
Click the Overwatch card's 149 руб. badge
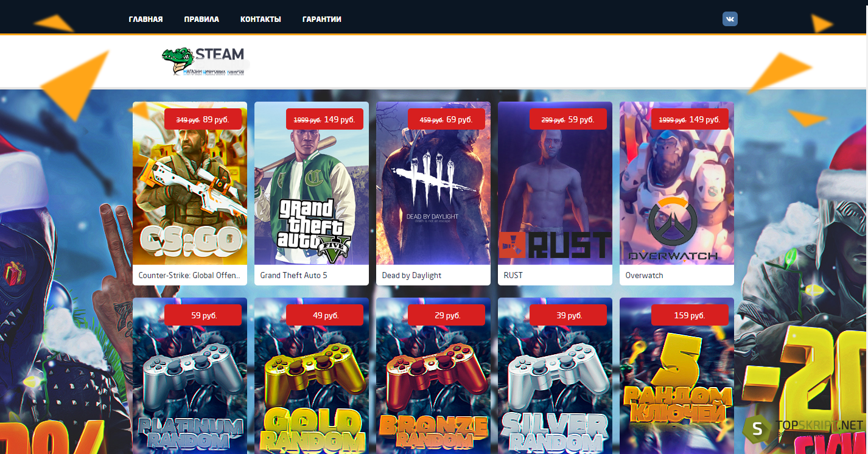690,119
